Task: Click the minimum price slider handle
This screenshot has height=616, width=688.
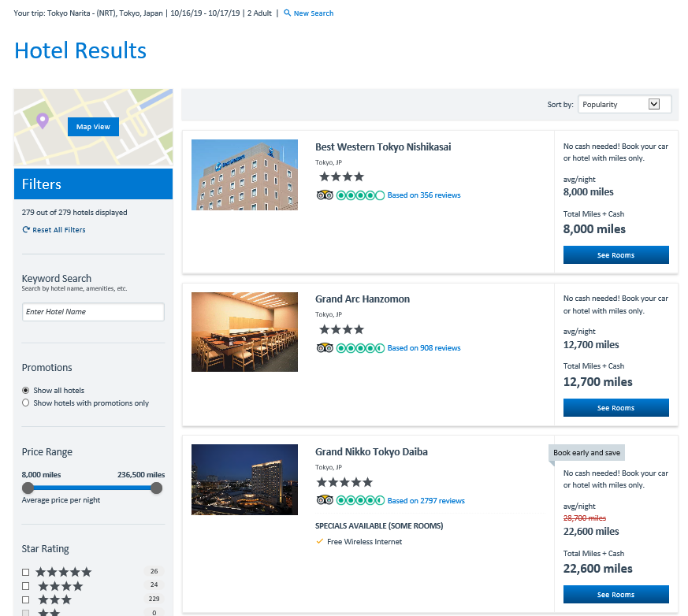Action: [28, 488]
